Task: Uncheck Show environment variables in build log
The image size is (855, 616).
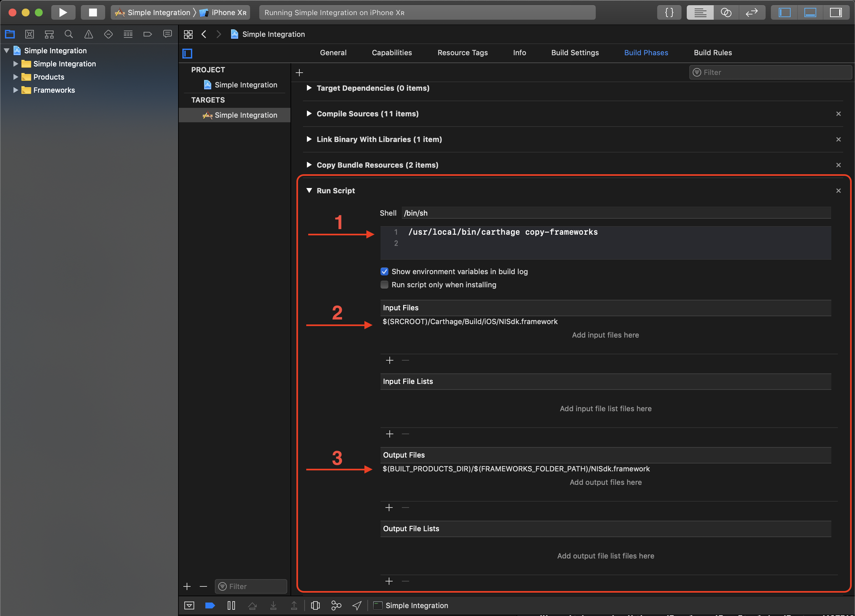Action: coord(384,272)
